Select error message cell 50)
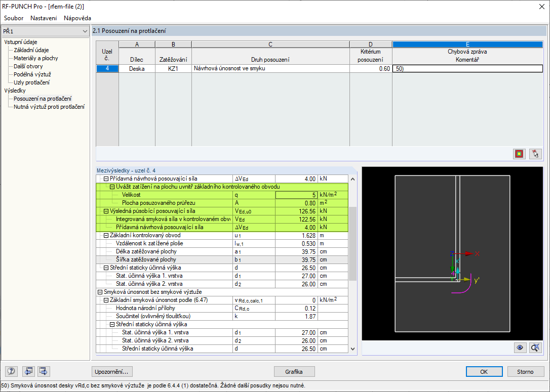Viewport: 550px width, 392px height. pyautogui.click(x=467, y=69)
